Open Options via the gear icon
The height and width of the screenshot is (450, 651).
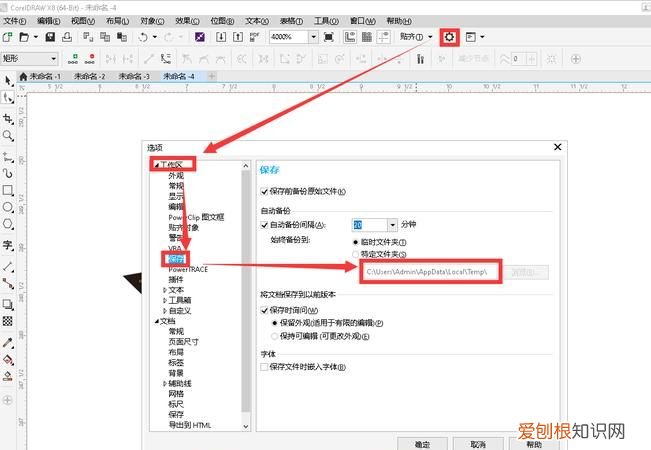click(x=449, y=37)
